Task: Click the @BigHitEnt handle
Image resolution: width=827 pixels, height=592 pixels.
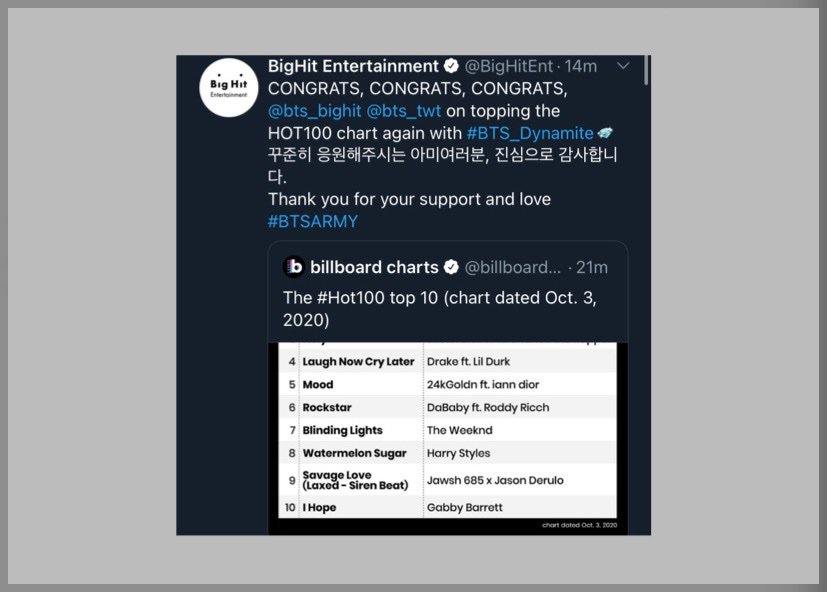Action: tap(508, 66)
